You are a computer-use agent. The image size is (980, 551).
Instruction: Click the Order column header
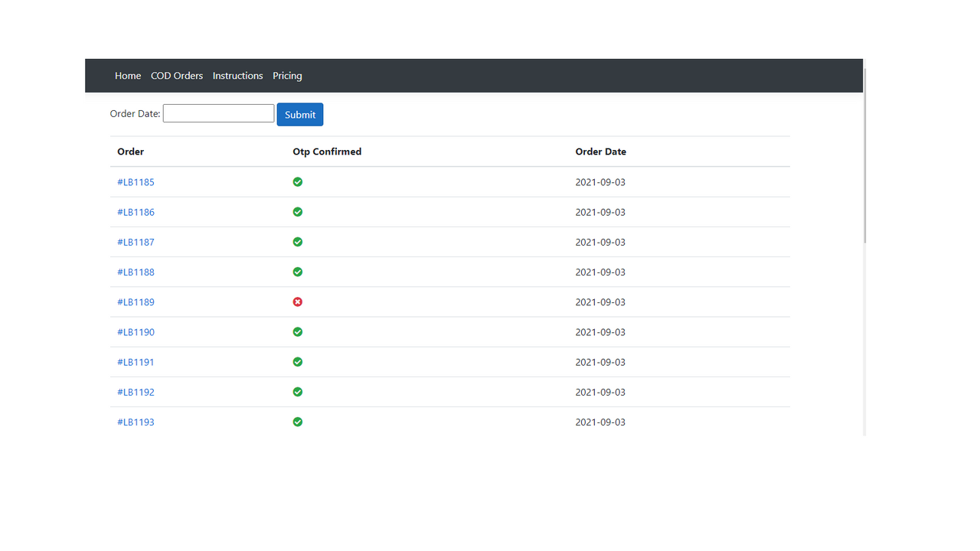coord(130,152)
